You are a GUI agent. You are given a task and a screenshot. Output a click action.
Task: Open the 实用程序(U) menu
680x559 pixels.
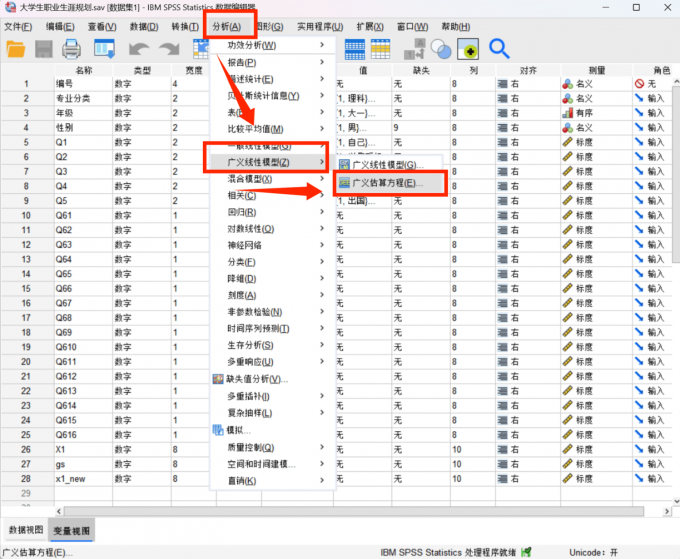(320, 26)
